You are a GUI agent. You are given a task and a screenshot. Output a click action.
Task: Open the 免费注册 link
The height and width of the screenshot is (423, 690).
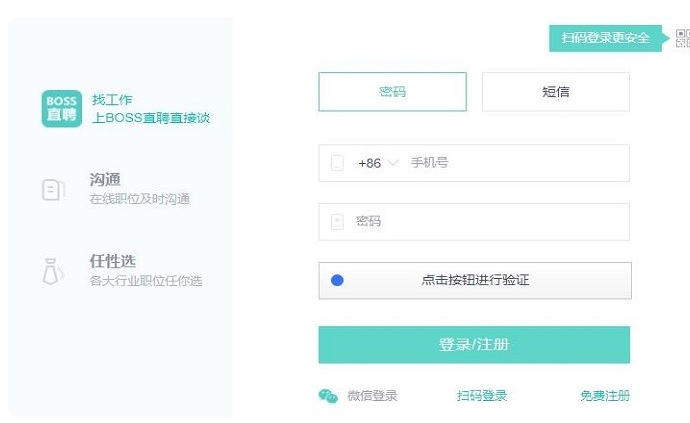click(605, 396)
